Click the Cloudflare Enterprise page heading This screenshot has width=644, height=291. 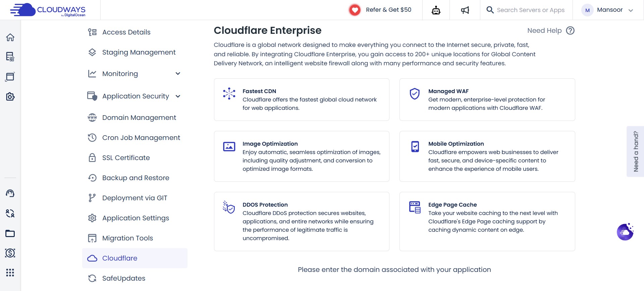click(x=268, y=30)
